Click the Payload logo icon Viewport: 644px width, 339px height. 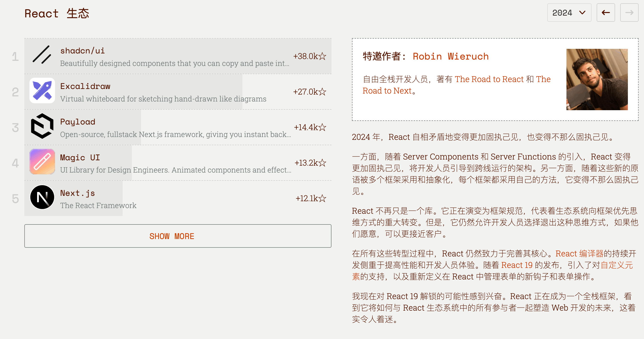[x=42, y=126]
